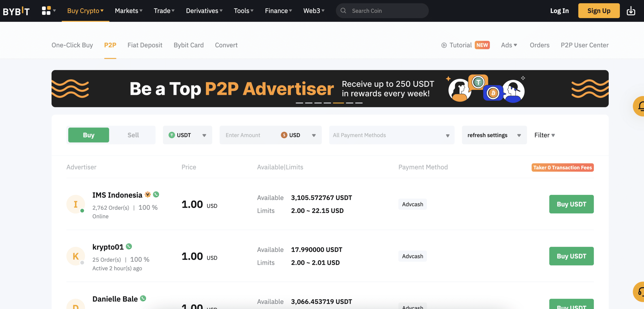
Task: Click the download app icon
Action: [631, 11]
